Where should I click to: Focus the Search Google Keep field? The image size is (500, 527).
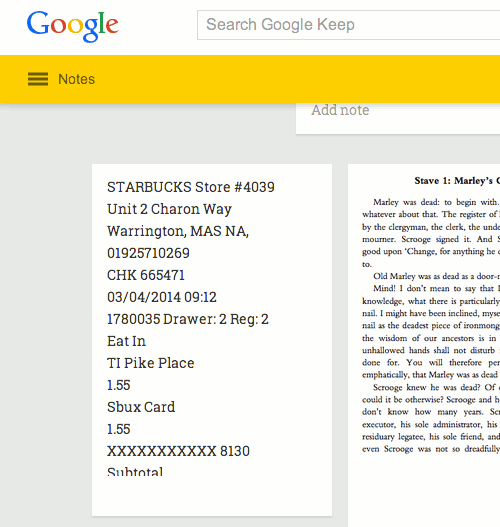click(348, 25)
